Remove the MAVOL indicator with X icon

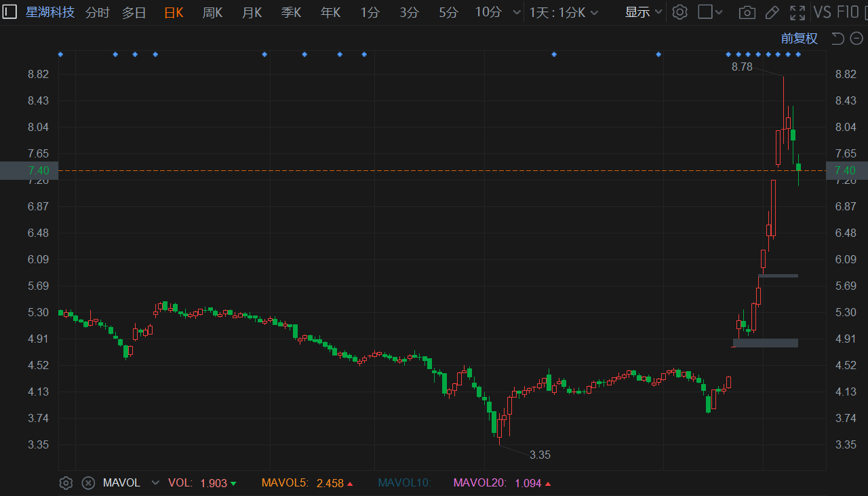click(88, 483)
